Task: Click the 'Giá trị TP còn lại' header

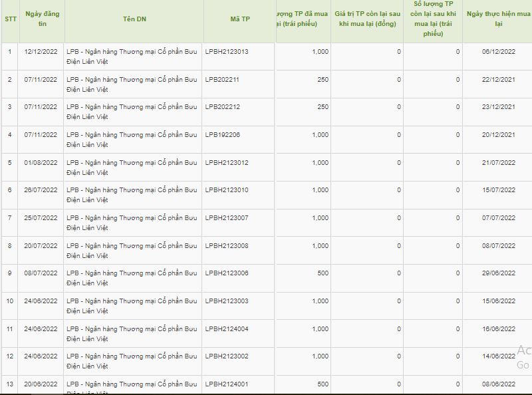Action: [x=366, y=19]
